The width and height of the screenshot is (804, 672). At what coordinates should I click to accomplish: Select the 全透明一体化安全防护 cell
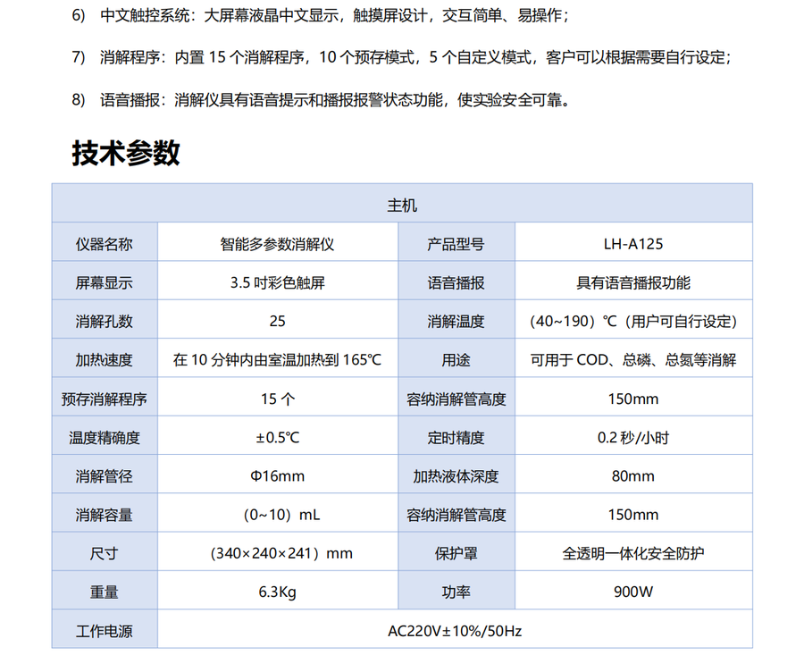tap(633, 551)
